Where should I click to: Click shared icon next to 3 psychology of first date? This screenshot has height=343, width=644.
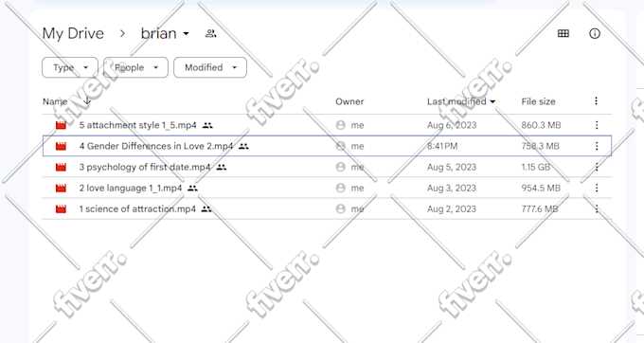point(222,167)
